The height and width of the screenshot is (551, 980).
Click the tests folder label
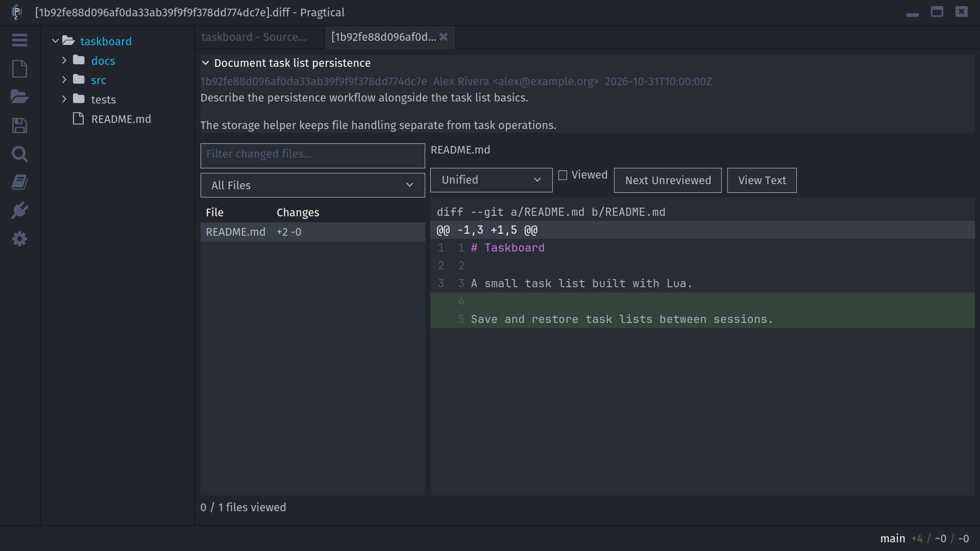(x=103, y=99)
